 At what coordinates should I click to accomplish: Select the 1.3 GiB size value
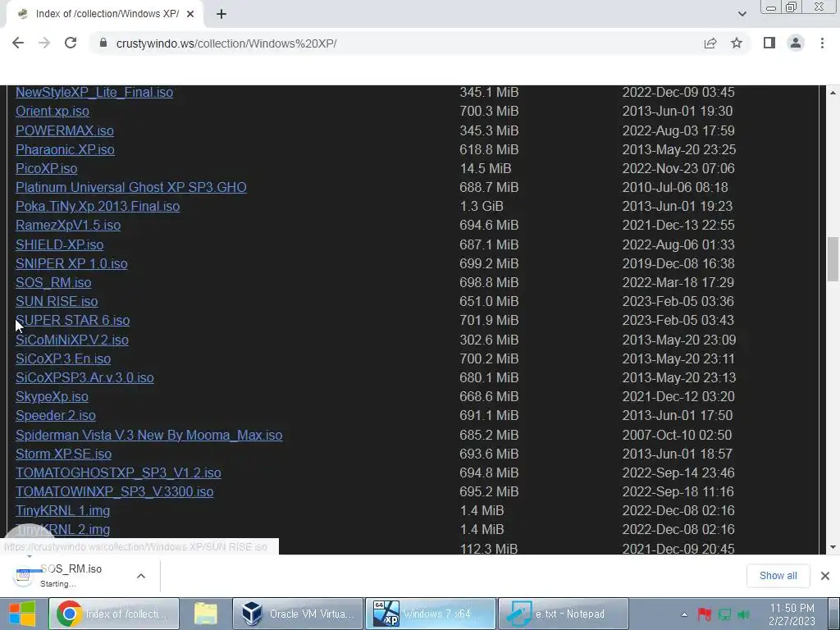point(481,206)
